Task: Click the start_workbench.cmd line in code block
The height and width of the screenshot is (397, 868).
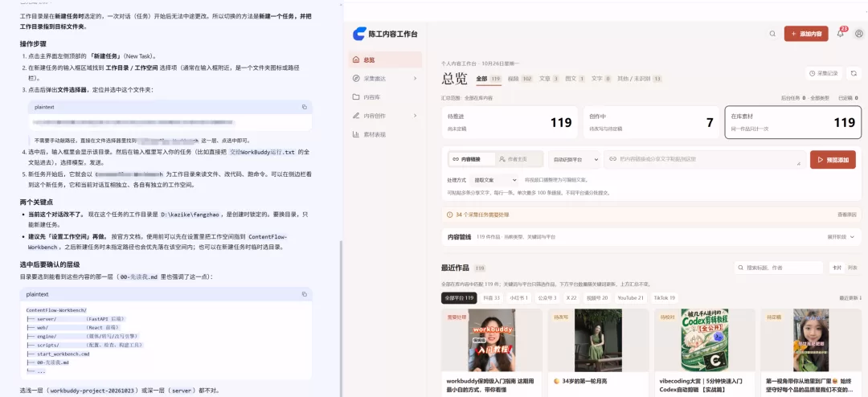Action: 63,354
